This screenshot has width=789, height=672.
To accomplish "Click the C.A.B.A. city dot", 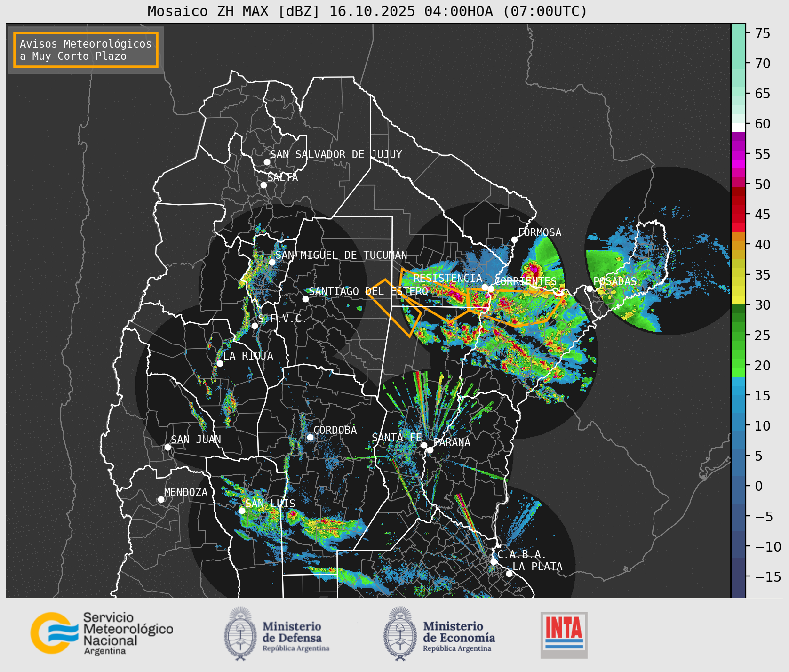I will pyautogui.click(x=494, y=561).
